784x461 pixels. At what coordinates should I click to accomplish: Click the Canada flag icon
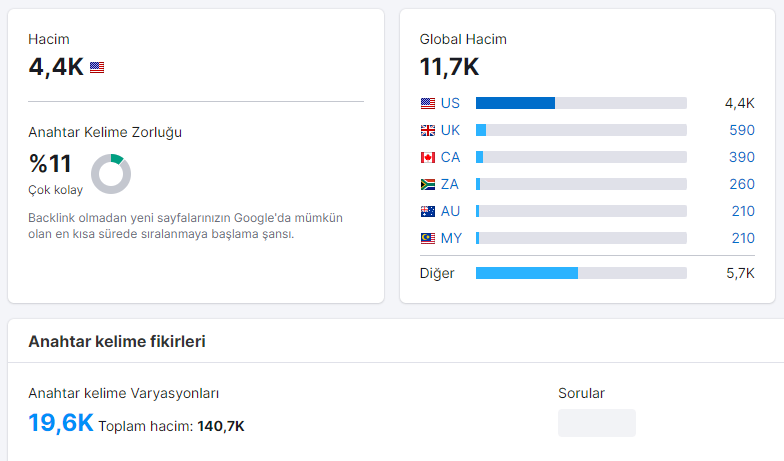[428, 158]
